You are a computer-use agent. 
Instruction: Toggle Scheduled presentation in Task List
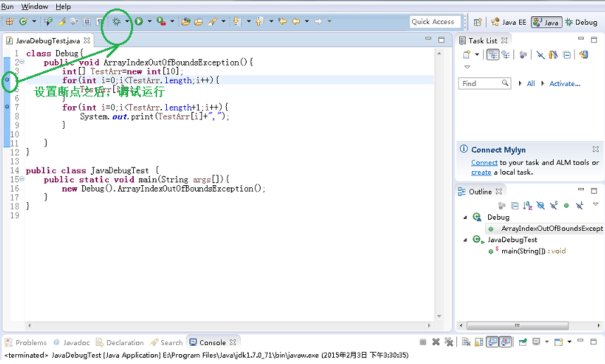[506, 54]
